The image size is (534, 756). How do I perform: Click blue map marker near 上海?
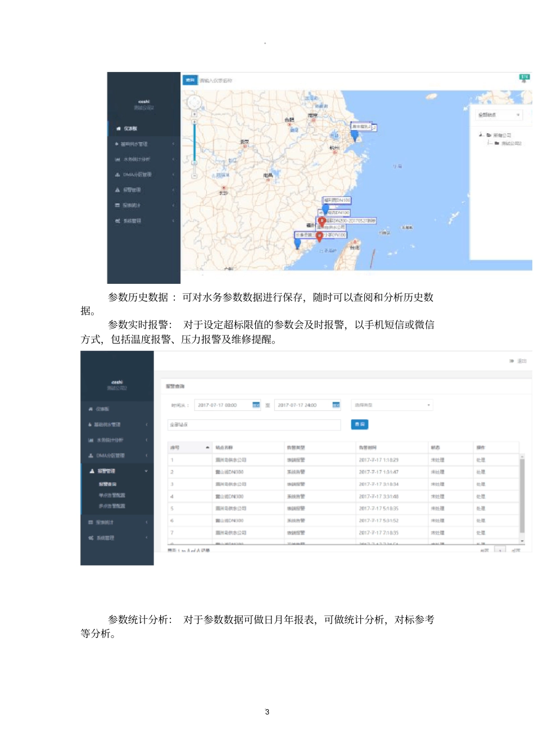click(x=355, y=135)
